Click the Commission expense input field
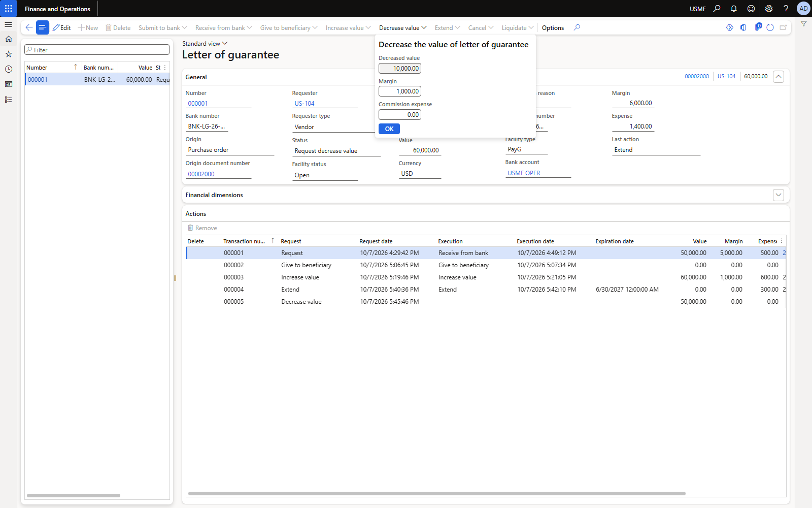 [x=400, y=115]
